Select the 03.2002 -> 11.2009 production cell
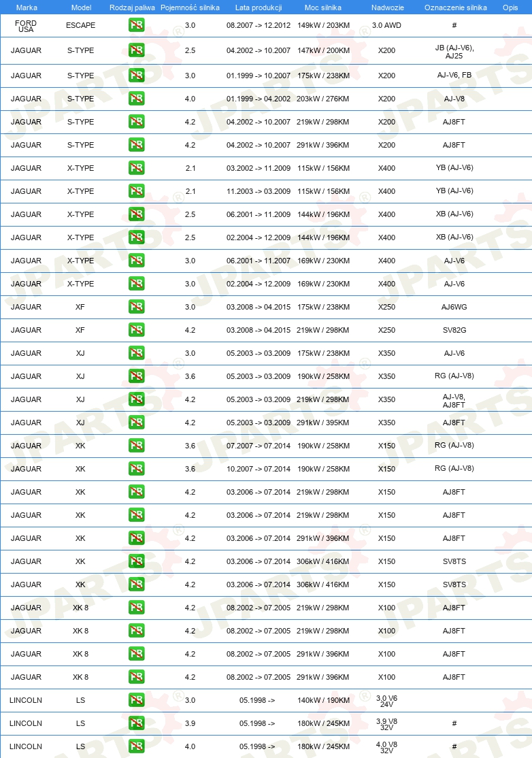The height and width of the screenshot is (758, 532). [x=259, y=168]
